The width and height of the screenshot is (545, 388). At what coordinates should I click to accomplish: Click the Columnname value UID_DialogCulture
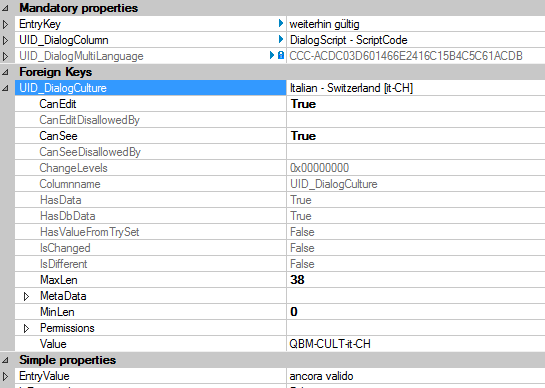tap(334, 184)
